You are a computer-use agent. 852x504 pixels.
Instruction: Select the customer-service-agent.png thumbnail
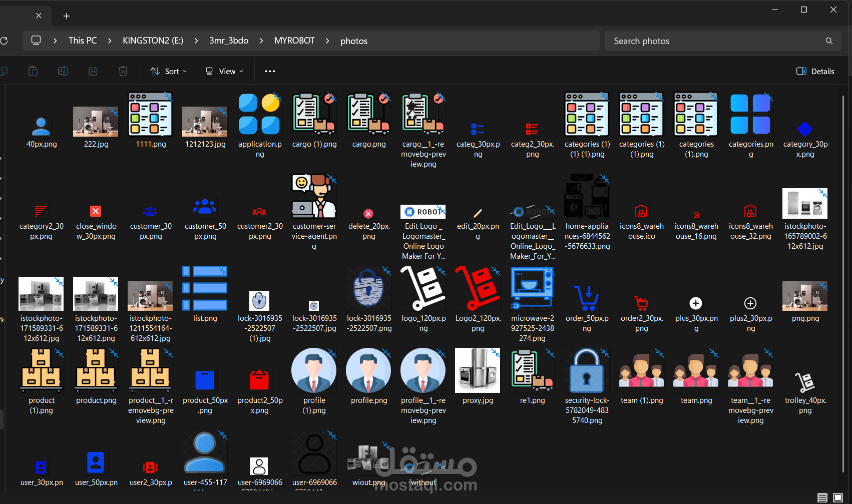point(314,196)
